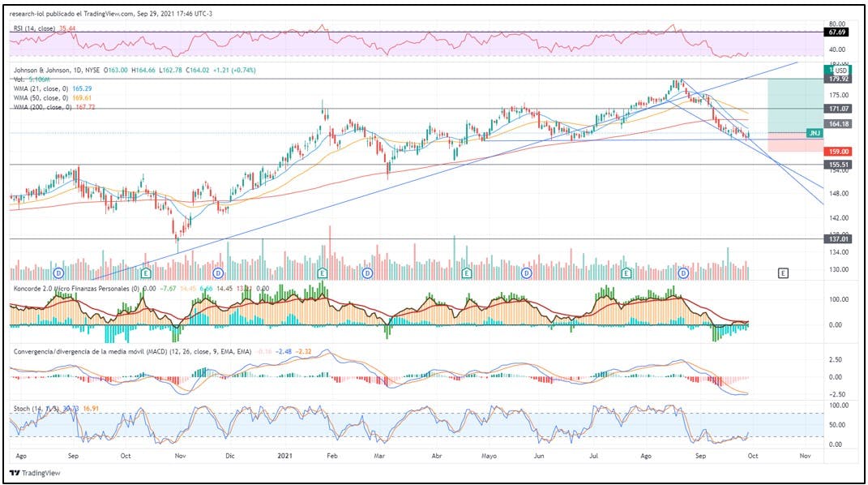Select the 155.51 horizontal level price label
Image resolution: width=868 pixels, height=485 pixels.
coord(837,165)
